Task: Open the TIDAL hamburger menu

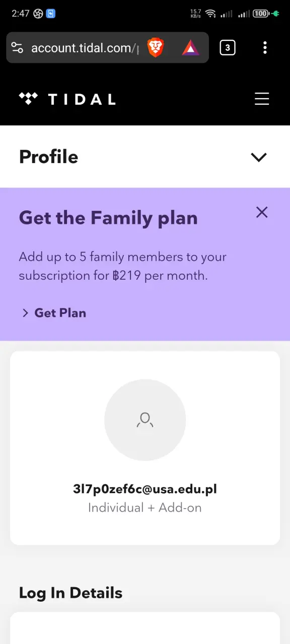Action: click(x=262, y=99)
